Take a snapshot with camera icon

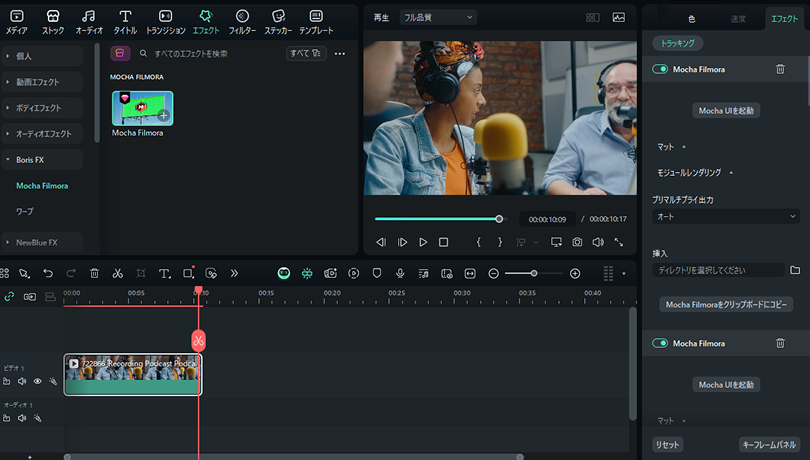(577, 242)
